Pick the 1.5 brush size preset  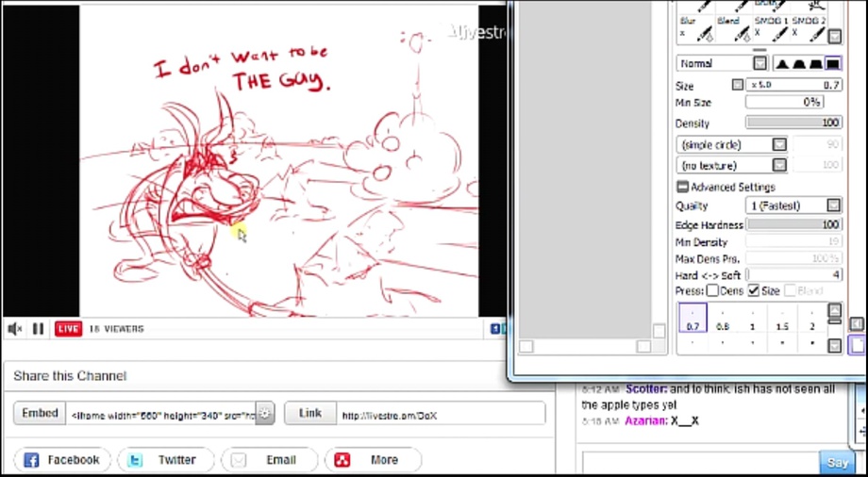pyautogui.click(x=782, y=320)
